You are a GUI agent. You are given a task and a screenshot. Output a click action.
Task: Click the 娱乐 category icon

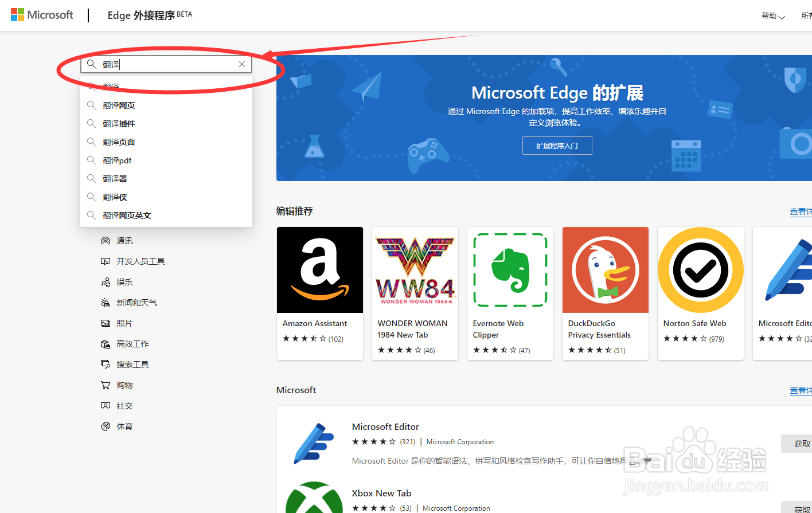click(x=106, y=282)
